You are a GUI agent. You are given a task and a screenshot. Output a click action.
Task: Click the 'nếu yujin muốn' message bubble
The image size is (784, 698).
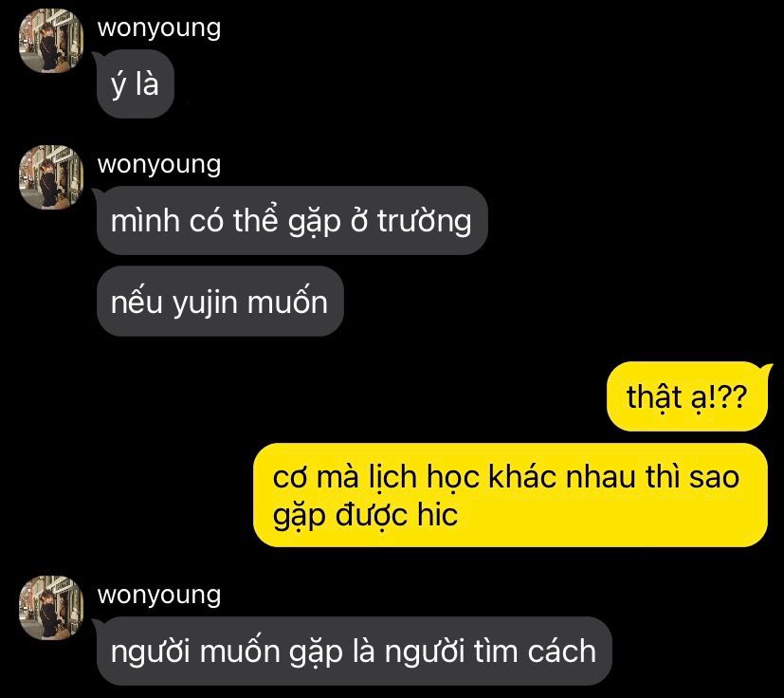(x=220, y=302)
